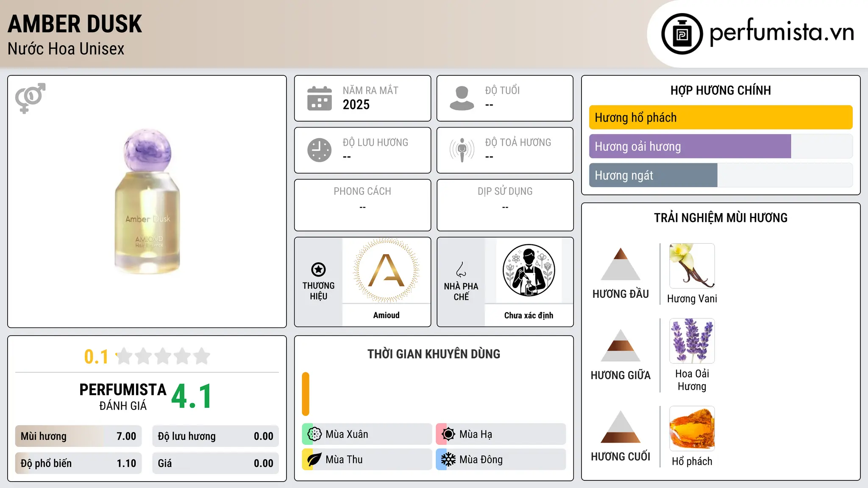Click the person icon beside Độ tuổi
Image resolution: width=868 pixels, height=488 pixels.
click(462, 98)
